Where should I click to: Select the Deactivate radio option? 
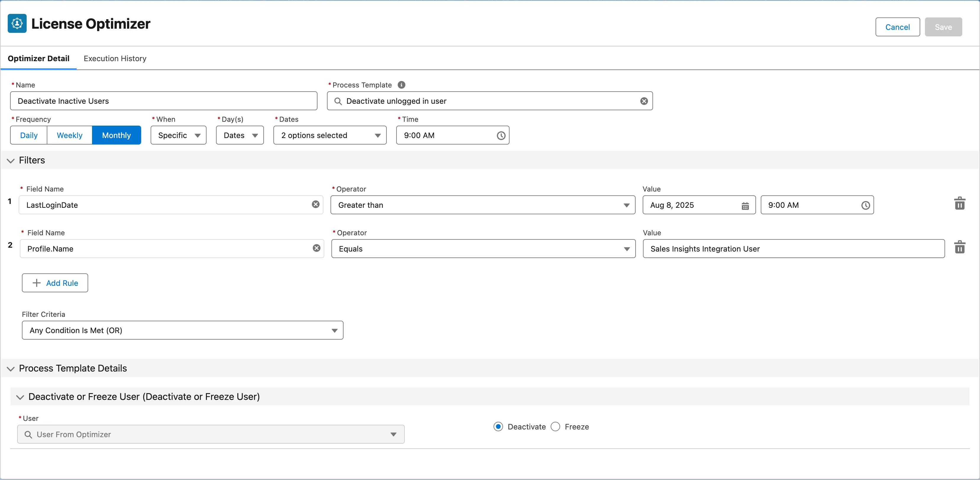pyautogui.click(x=498, y=427)
